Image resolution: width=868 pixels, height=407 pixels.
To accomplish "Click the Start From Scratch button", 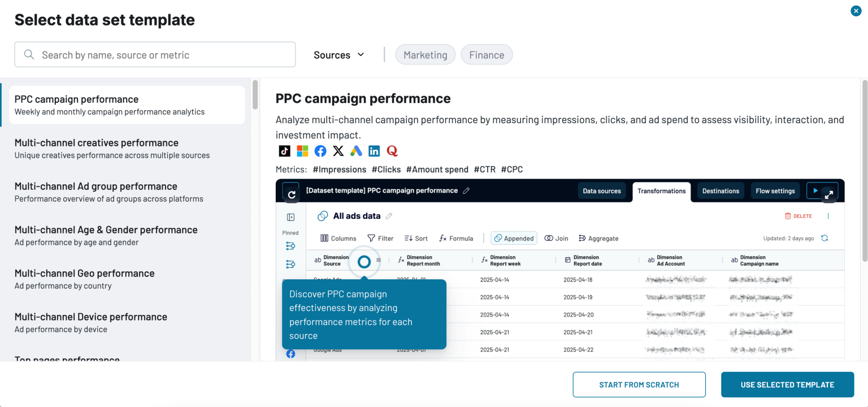I will 639,384.
